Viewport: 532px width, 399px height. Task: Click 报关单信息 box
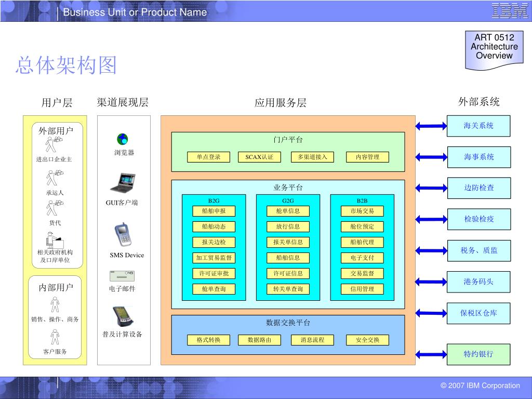click(288, 242)
